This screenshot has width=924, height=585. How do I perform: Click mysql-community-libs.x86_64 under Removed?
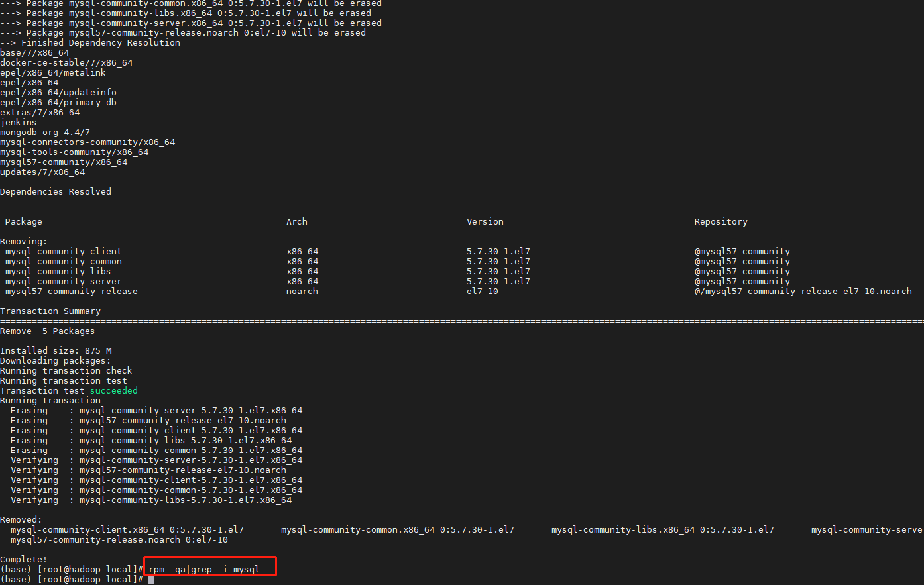(x=663, y=529)
